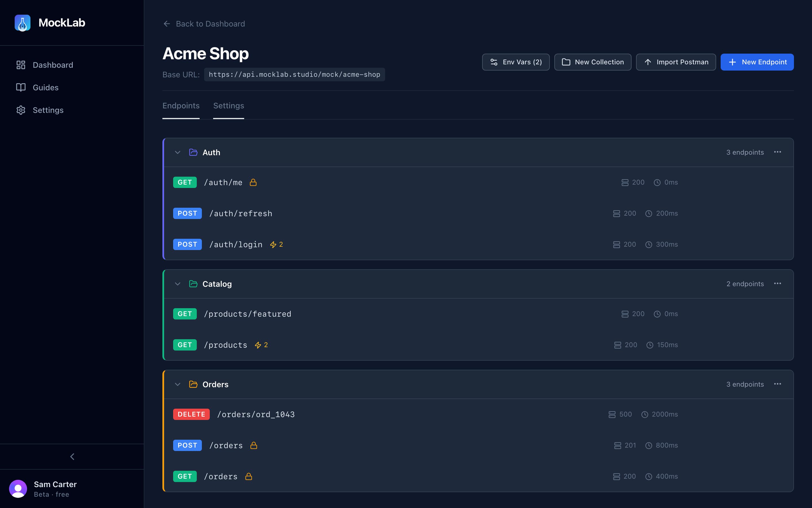The width and height of the screenshot is (812, 508).
Task: Click the lock icon next to /auth/me
Action: (253, 182)
